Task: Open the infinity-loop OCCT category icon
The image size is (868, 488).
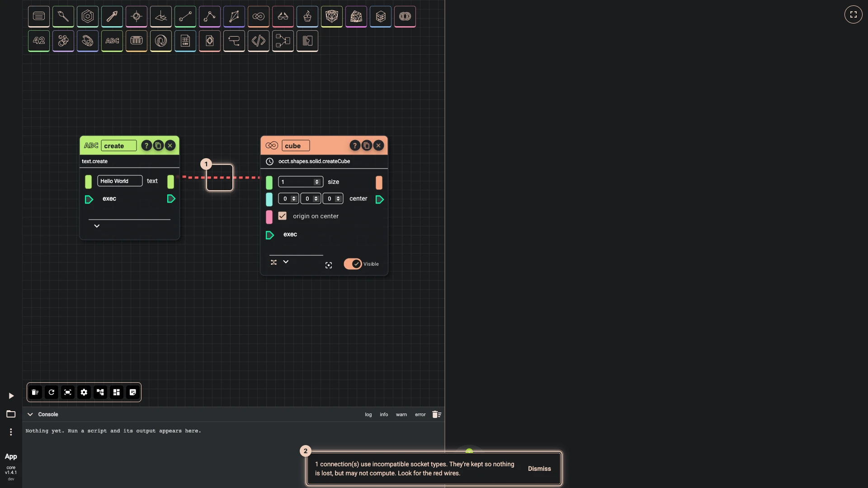Action: (259, 17)
